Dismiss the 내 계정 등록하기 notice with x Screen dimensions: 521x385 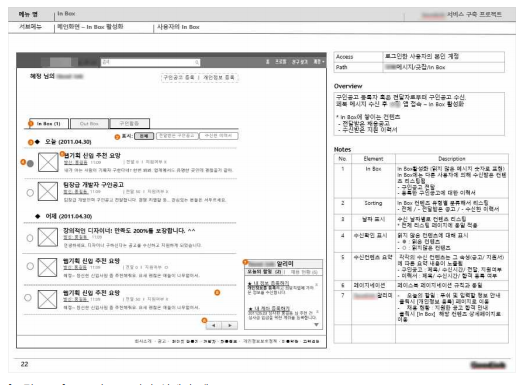pos(317,312)
